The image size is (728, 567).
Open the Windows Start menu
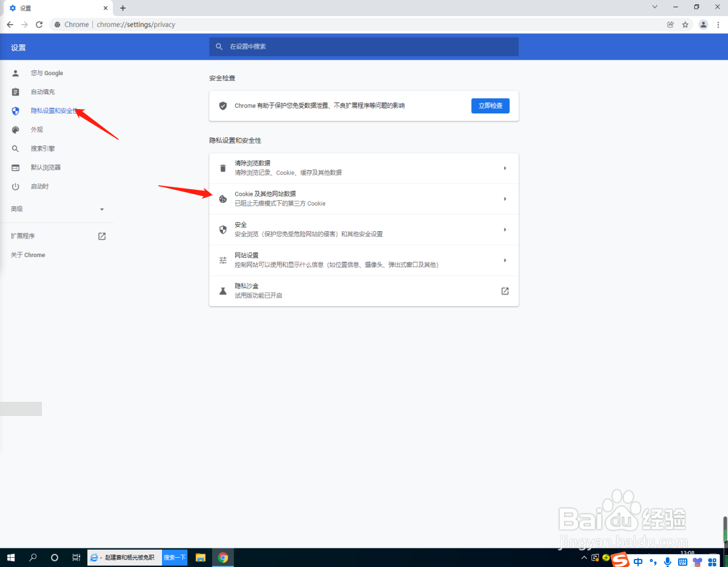coord(10,558)
